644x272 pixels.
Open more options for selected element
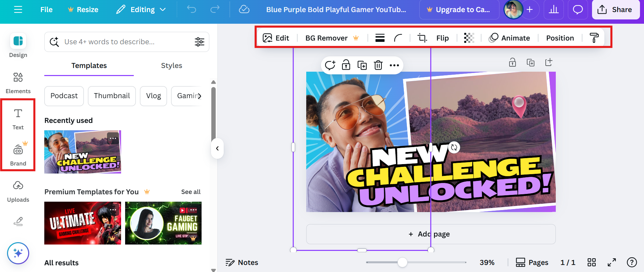394,65
